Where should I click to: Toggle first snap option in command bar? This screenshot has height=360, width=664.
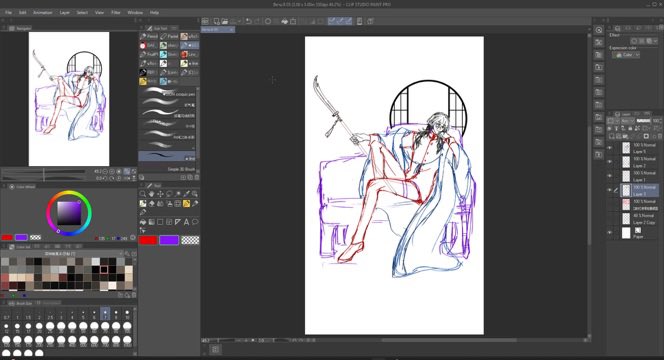click(332, 21)
